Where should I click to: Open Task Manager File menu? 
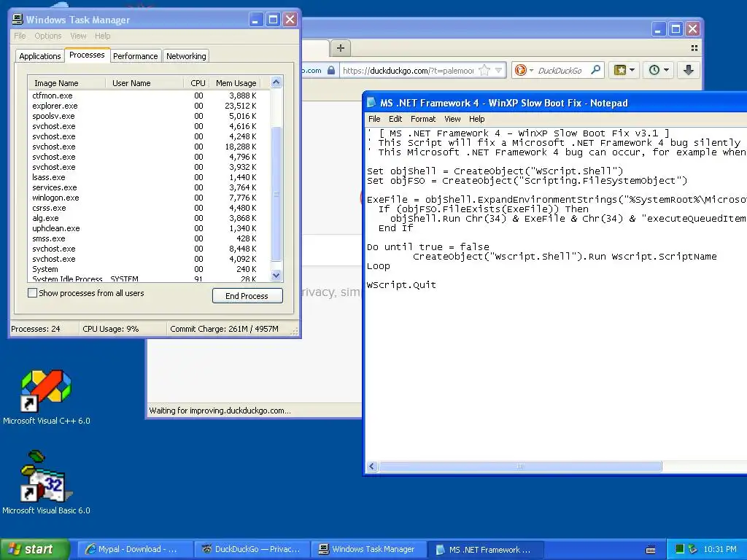(x=20, y=36)
